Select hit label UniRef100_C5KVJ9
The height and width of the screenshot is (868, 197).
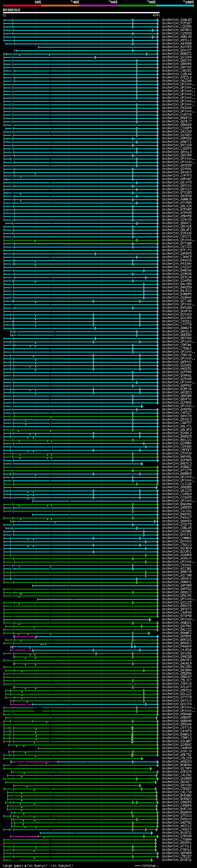[x=177, y=684]
